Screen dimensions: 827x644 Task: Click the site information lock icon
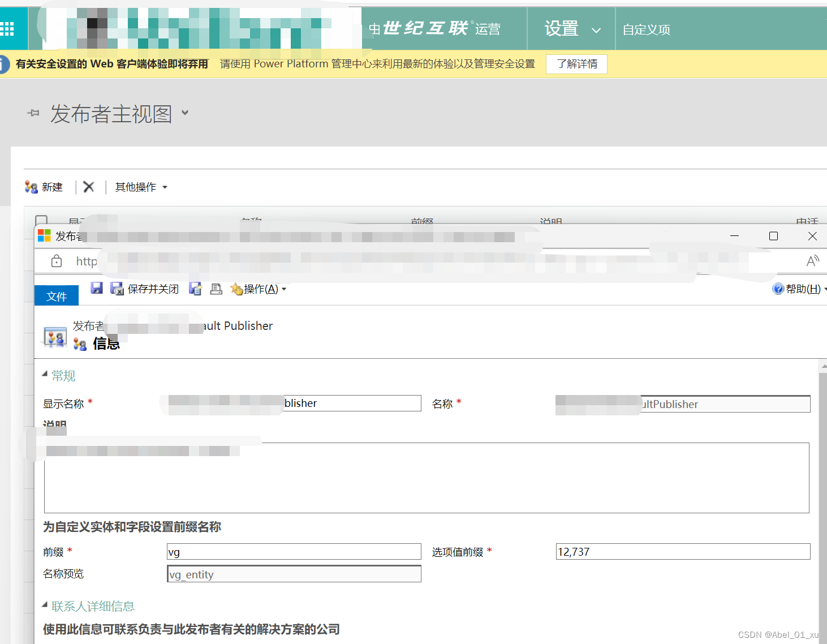pyautogui.click(x=57, y=261)
